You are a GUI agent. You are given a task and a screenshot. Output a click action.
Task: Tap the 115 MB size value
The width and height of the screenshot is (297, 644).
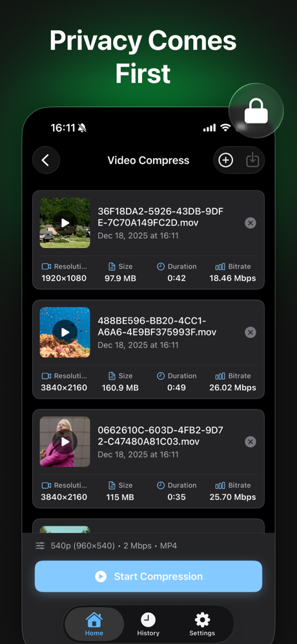point(120,497)
